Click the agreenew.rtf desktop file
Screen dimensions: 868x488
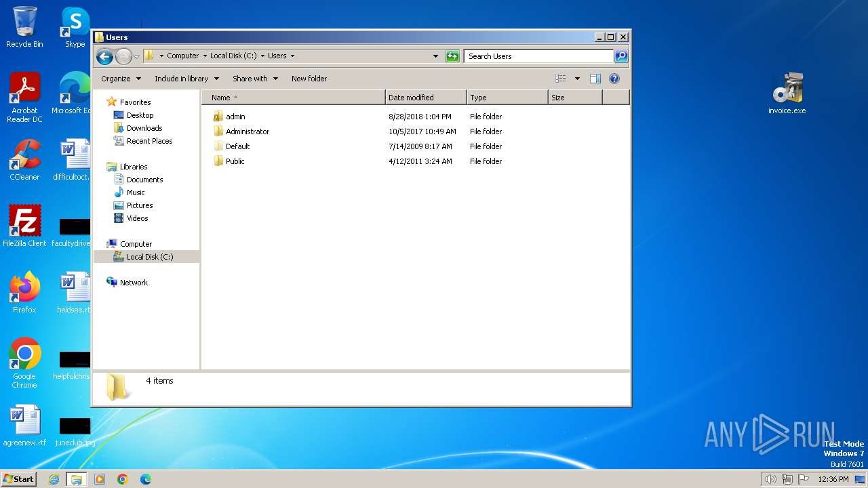point(24,426)
